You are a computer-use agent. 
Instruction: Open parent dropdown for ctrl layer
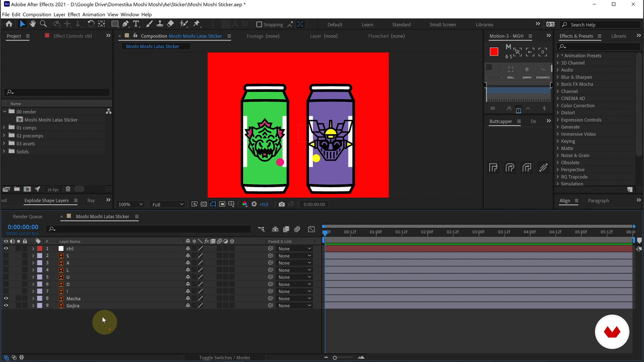pyautogui.click(x=294, y=249)
